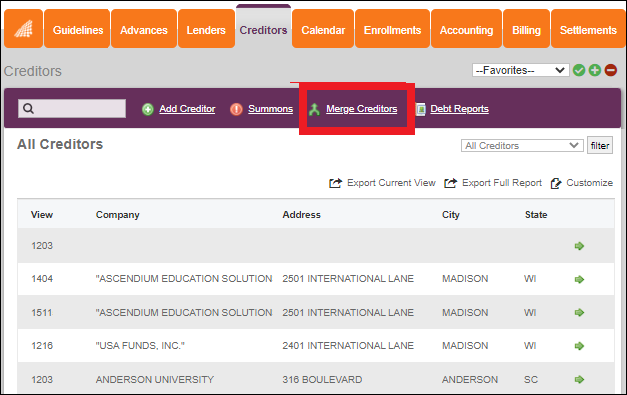Open the All Creditors filter dropdown
627x395 pixels.
pos(522,146)
